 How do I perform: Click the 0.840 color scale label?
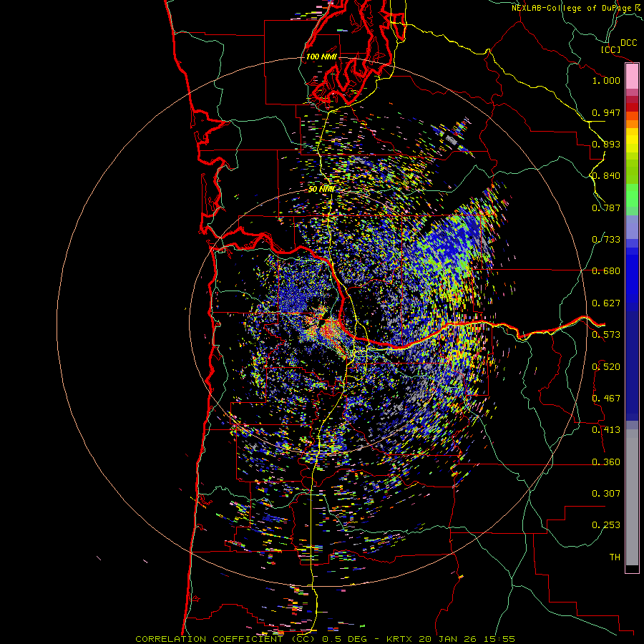(x=606, y=176)
